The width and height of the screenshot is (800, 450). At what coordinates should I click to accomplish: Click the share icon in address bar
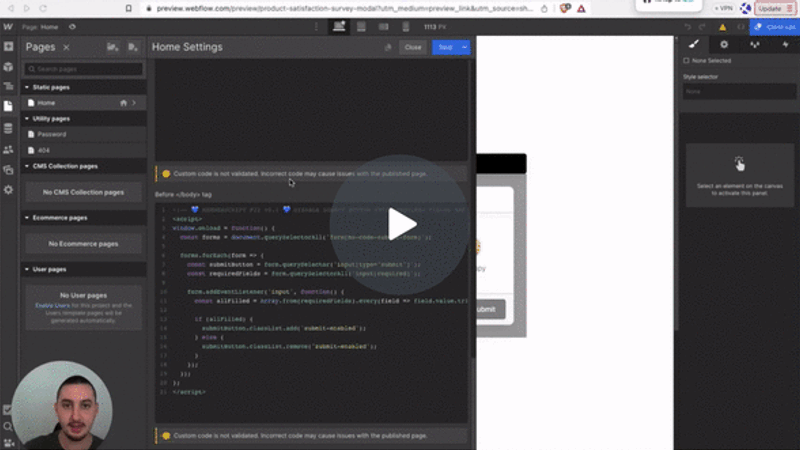point(544,9)
